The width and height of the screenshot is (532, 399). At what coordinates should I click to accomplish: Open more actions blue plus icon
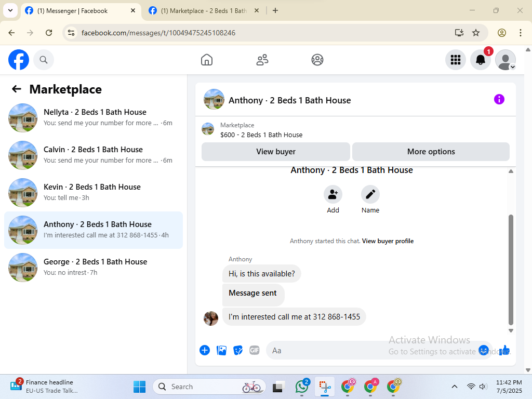(x=205, y=350)
